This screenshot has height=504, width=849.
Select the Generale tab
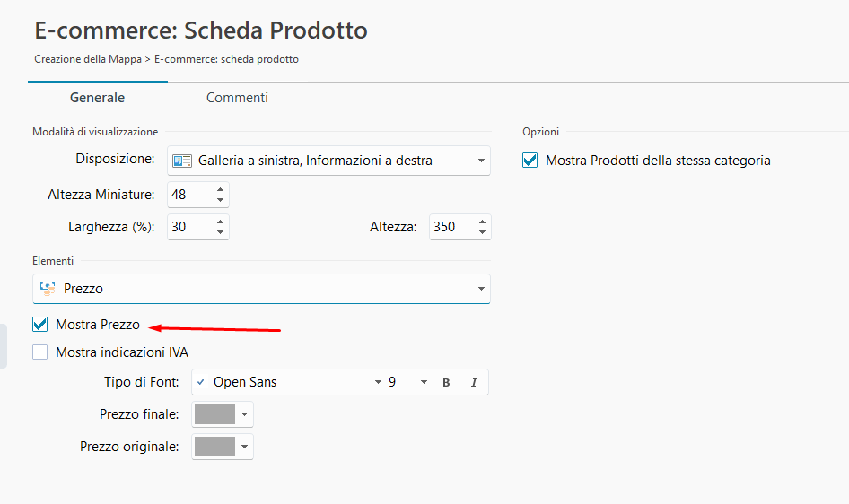tap(97, 98)
